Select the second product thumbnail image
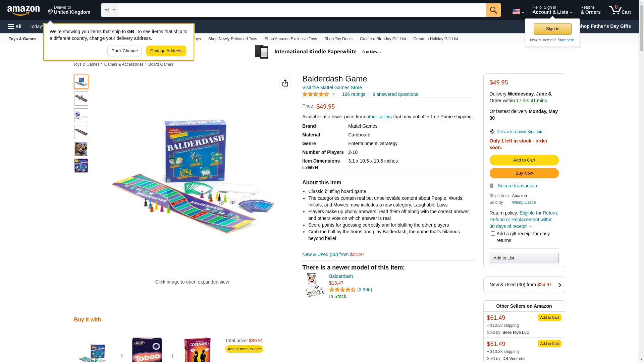Image resolution: width=644 pixels, height=362 pixels. 81,99
